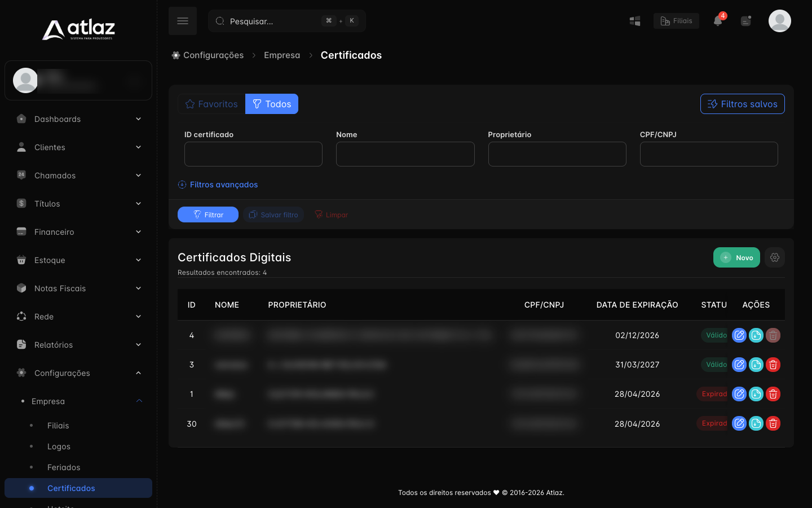Download certificate with ID 30
The width and height of the screenshot is (812, 508).
(x=756, y=423)
